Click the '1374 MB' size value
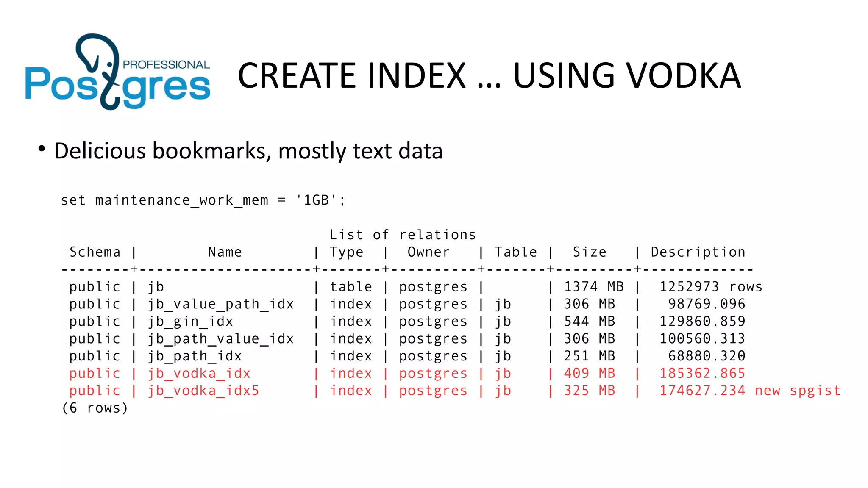 594,287
